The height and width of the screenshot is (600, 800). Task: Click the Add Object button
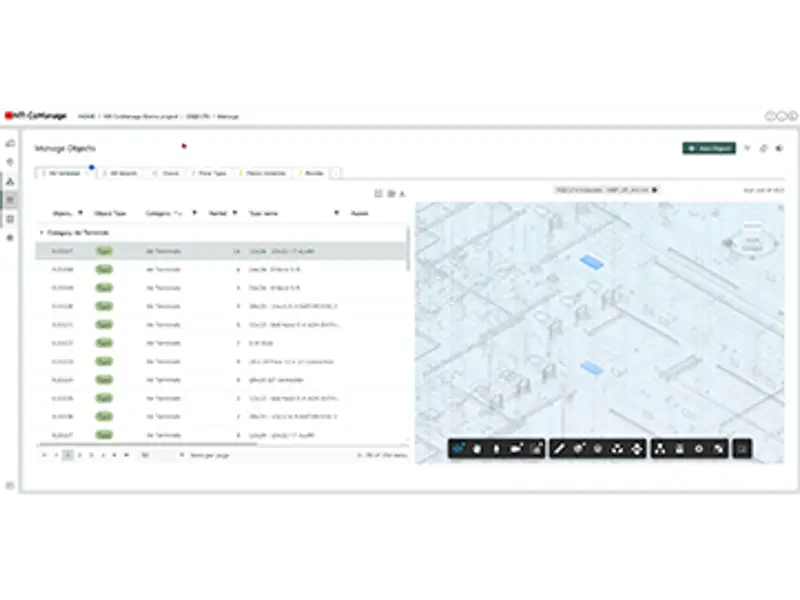709,148
